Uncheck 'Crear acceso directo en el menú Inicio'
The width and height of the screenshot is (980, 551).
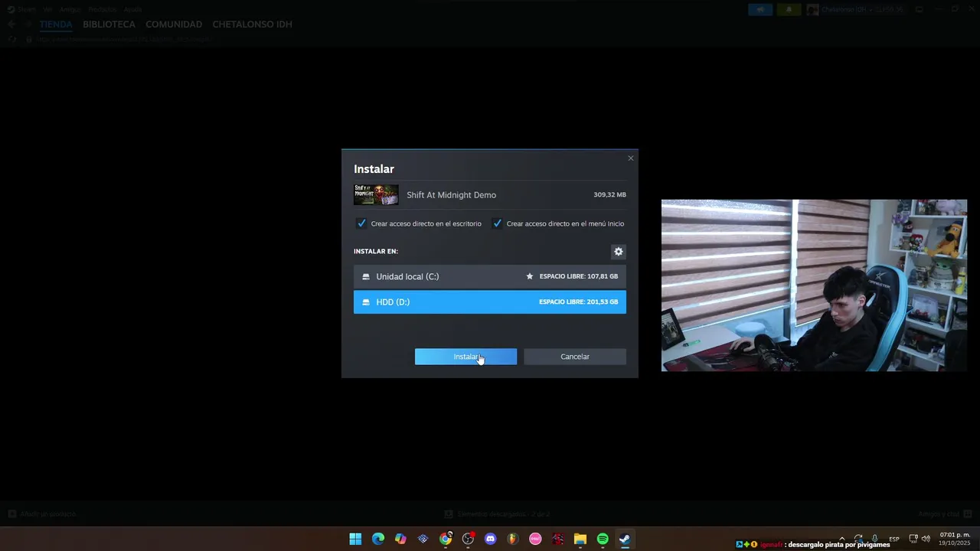[x=497, y=223]
